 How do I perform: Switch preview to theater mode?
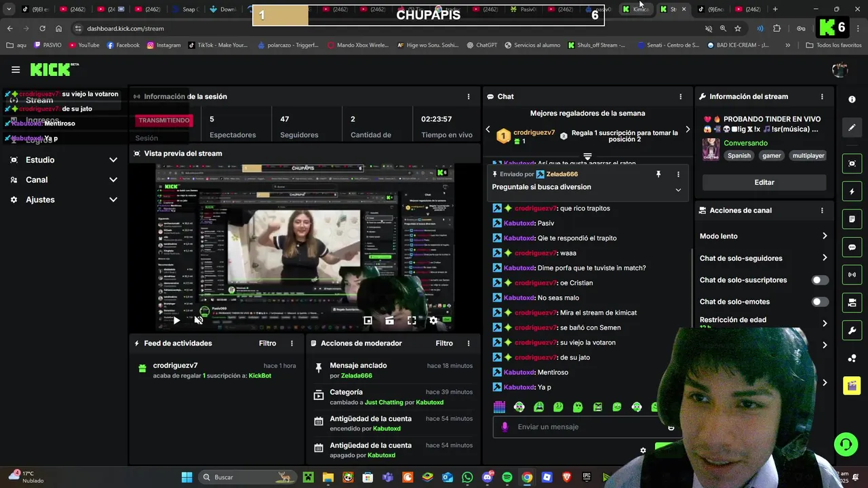point(389,321)
